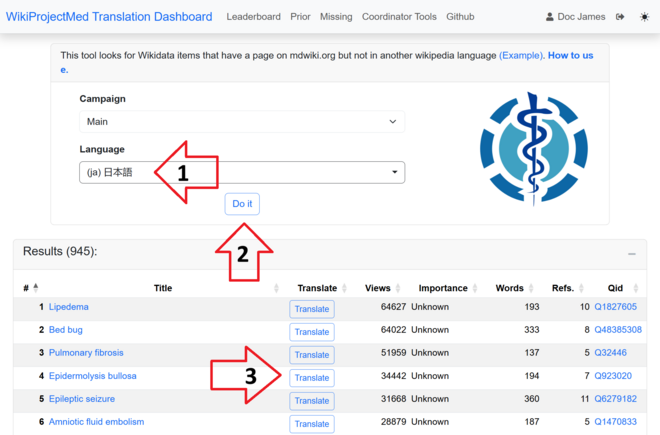This screenshot has height=435, width=660.
Task: Click Translate button for Epileptic seizure
Action: [x=312, y=401]
